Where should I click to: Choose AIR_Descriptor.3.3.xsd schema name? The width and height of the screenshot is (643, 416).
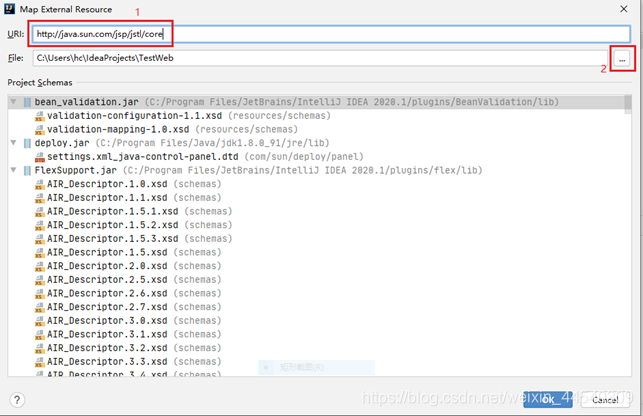(x=107, y=362)
